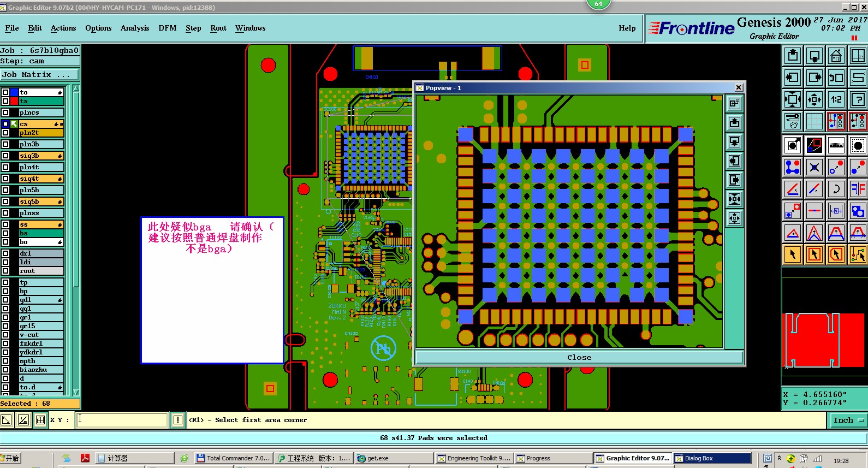
Task: Click into the X Y coordinate input field
Action: point(121,420)
